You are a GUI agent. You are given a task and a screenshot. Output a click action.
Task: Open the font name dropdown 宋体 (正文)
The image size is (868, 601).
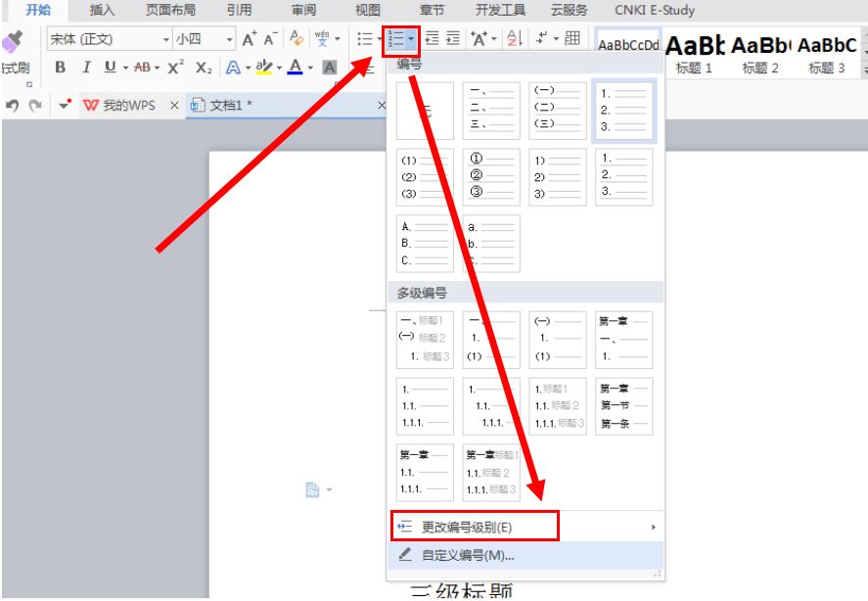point(166,39)
